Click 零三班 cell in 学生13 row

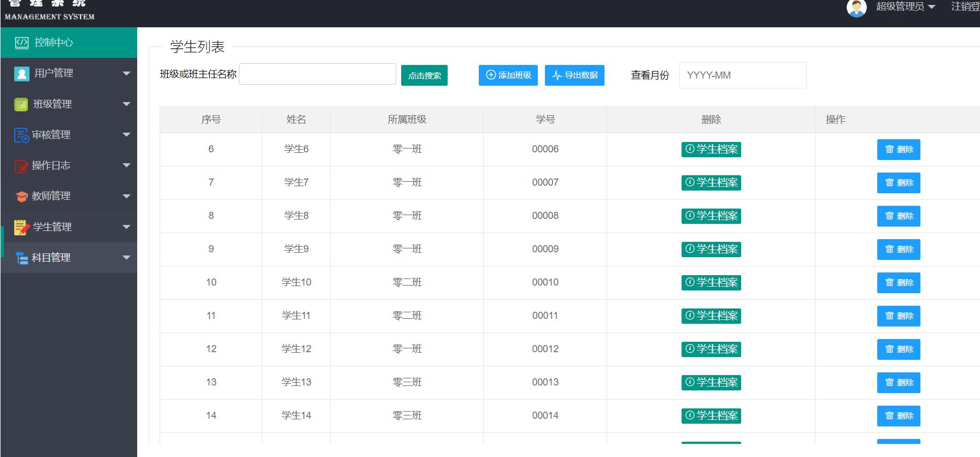tap(407, 382)
